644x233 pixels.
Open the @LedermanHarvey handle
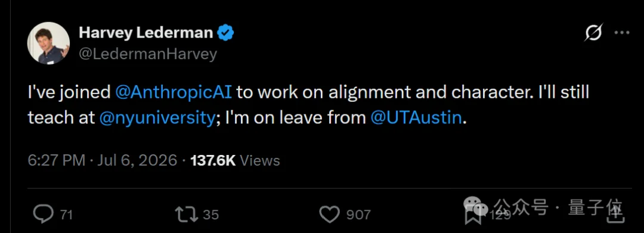click(147, 54)
